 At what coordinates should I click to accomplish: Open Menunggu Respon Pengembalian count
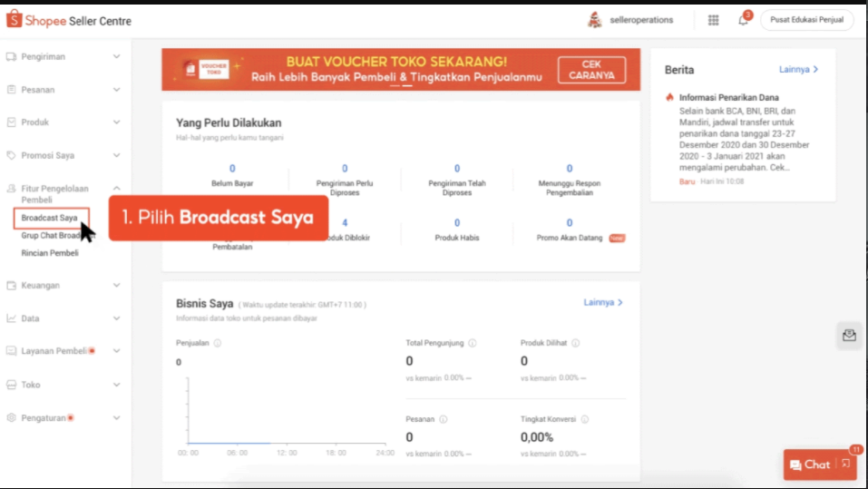coord(570,169)
